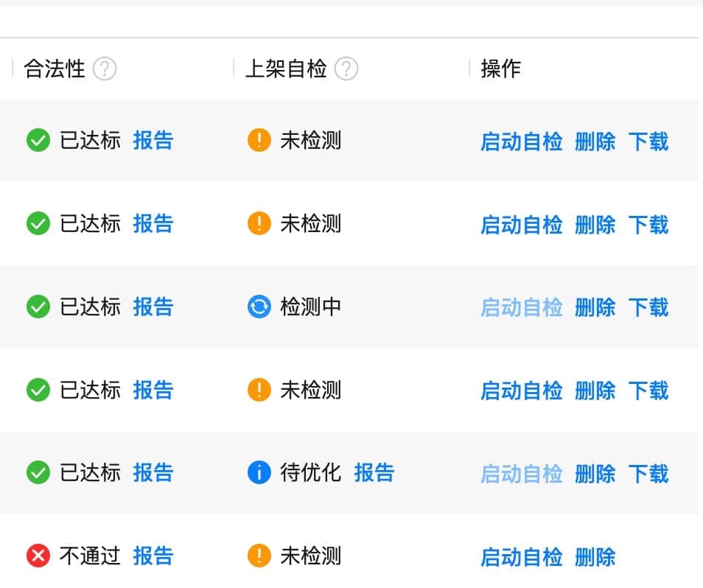Image resolution: width=703 pixels, height=588 pixels.
Task: Open the 合法性 column help question mark
Action: [x=105, y=68]
